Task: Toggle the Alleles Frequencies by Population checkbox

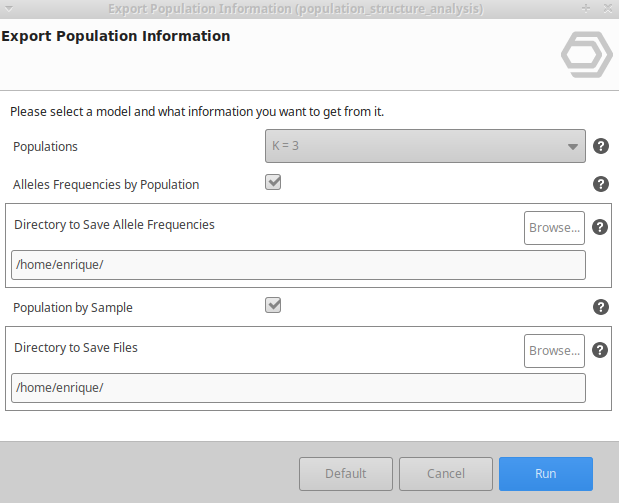Action: (x=273, y=183)
